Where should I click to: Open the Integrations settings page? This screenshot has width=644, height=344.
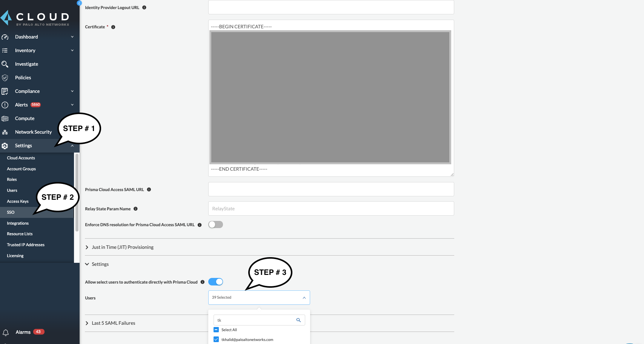click(x=17, y=223)
